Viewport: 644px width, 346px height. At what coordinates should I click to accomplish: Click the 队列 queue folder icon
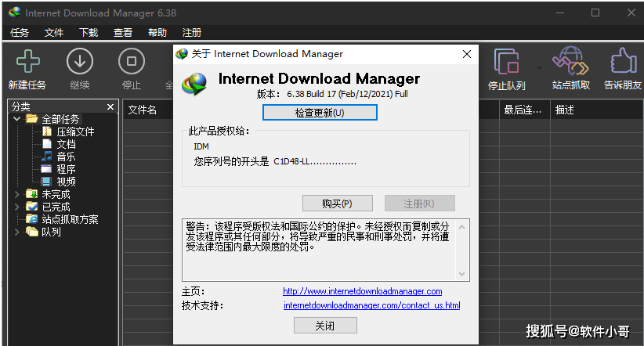31,232
